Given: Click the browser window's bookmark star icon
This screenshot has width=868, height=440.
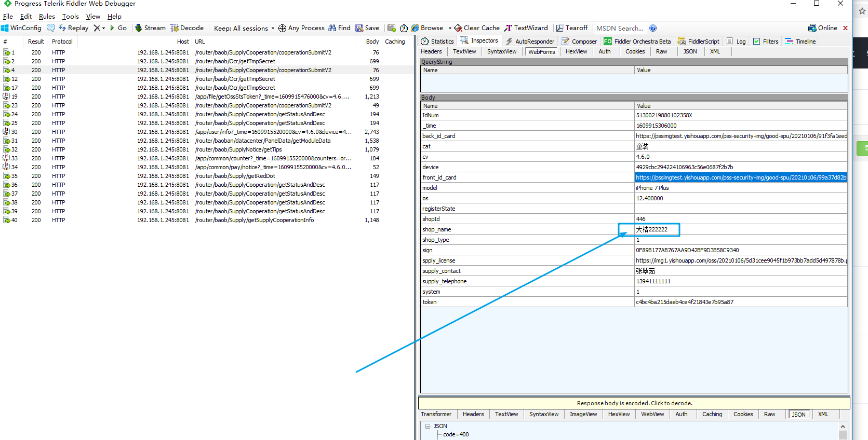Looking at the screenshot, I should pyautogui.click(x=862, y=11).
